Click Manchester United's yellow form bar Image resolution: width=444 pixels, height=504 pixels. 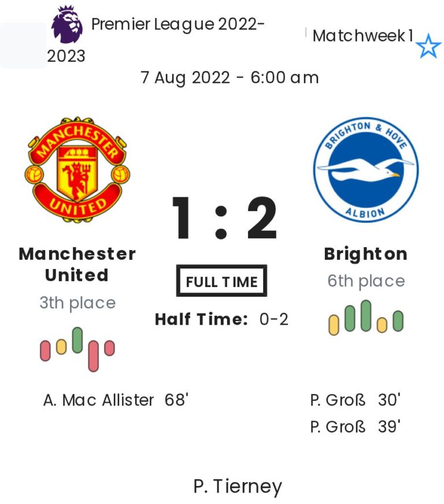[61, 347]
